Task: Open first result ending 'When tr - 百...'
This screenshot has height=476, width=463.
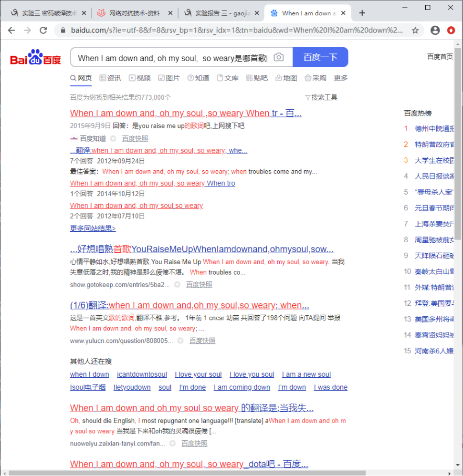Action: pos(186,113)
